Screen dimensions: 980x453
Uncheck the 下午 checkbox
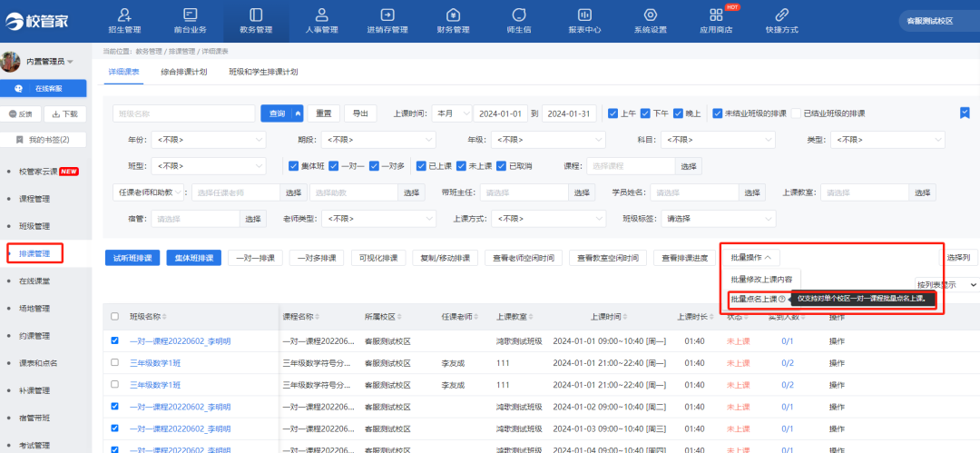(x=646, y=113)
